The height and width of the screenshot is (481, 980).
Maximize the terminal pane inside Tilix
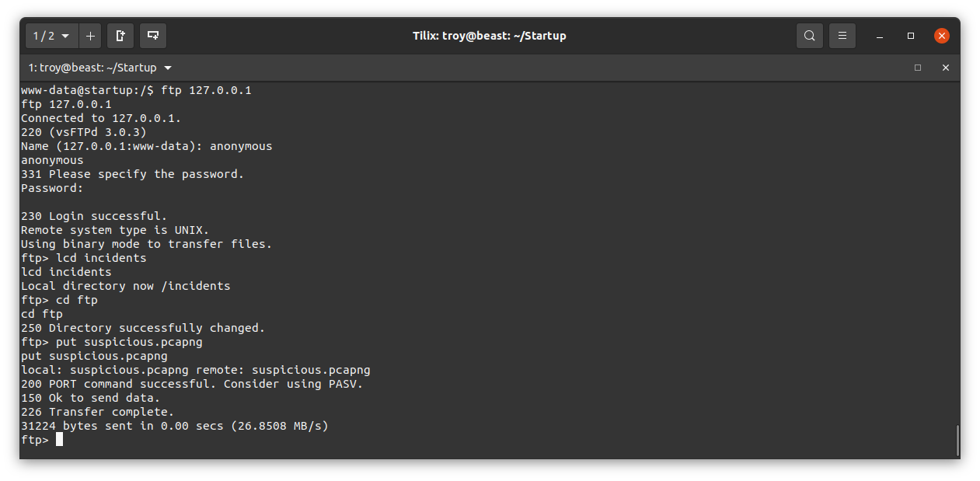point(918,68)
